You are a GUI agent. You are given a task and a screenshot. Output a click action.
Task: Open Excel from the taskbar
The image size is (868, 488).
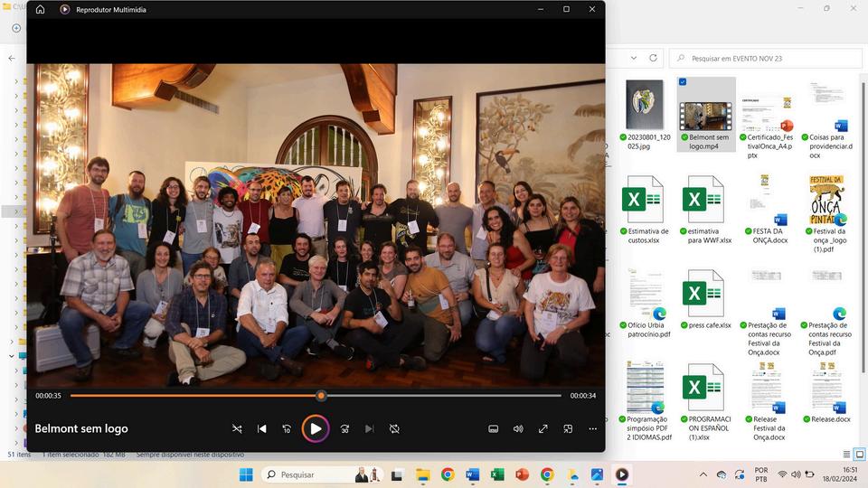point(497,474)
